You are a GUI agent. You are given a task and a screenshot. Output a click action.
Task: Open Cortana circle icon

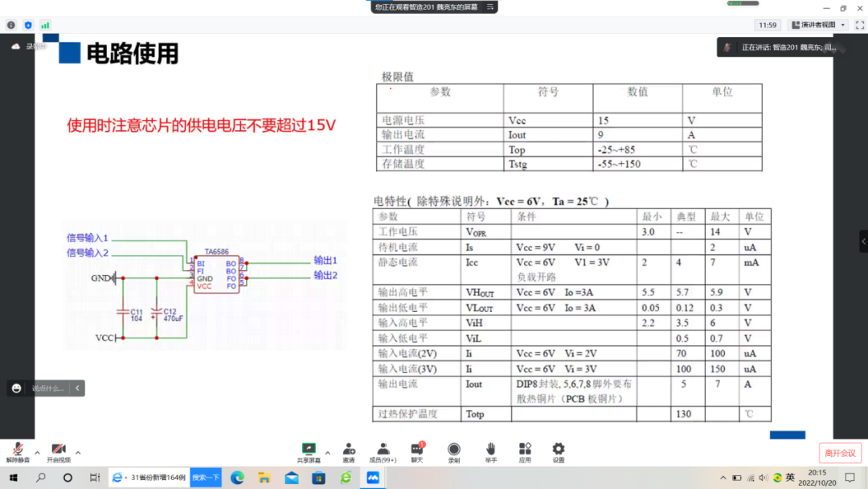click(68, 478)
